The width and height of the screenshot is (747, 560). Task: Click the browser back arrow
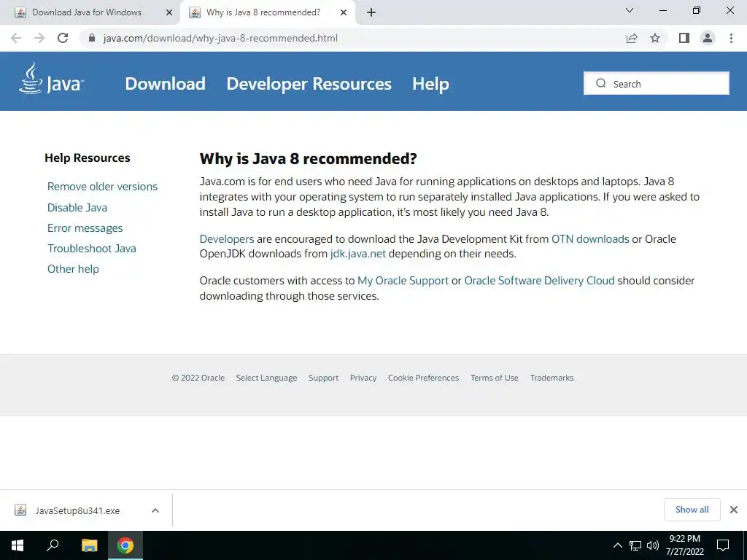coord(16,38)
